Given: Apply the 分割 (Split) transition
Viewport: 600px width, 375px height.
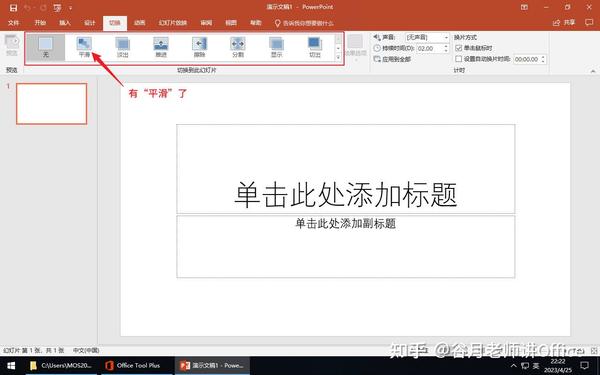Looking at the screenshot, I should click(x=238, y=47).
